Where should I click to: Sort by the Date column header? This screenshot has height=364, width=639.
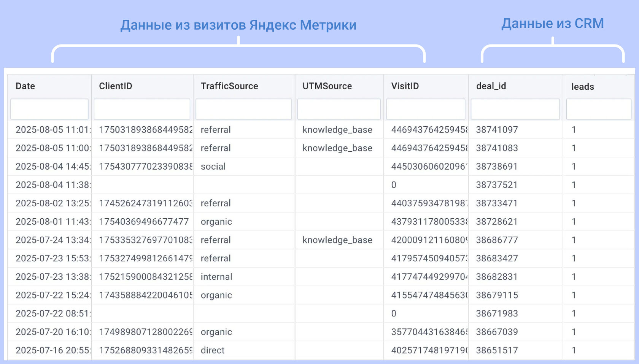click(x=25, y=86)
